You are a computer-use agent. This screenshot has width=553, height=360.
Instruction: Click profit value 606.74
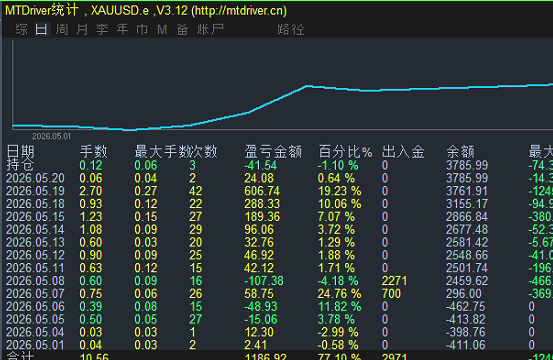262,191
